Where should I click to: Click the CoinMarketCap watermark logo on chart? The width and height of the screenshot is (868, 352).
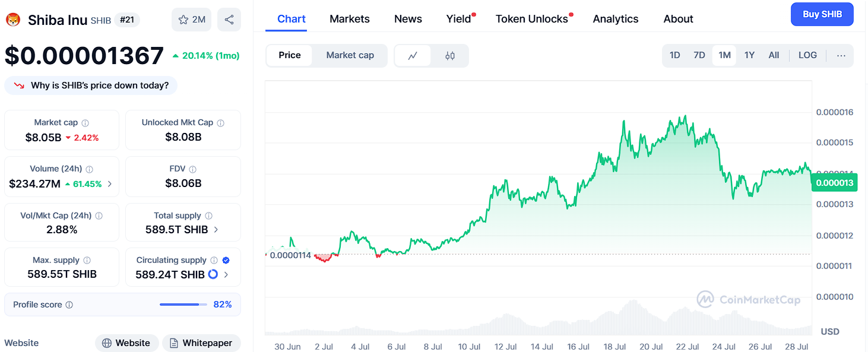748,299
